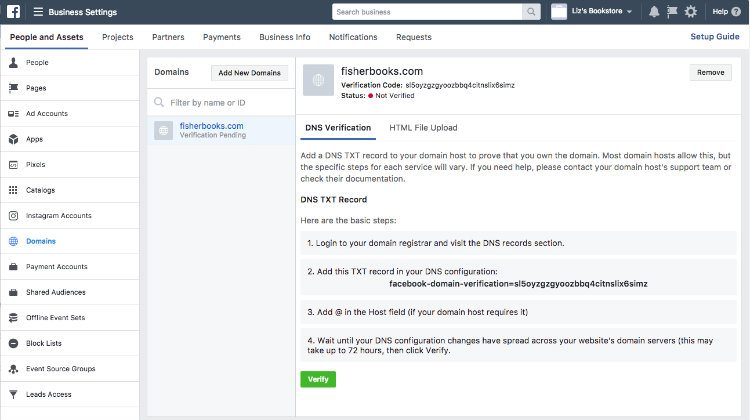Click the search magnifier button
Image resolution: width=750 pixels, height=420 pixels.
click(x=531, y=11)
